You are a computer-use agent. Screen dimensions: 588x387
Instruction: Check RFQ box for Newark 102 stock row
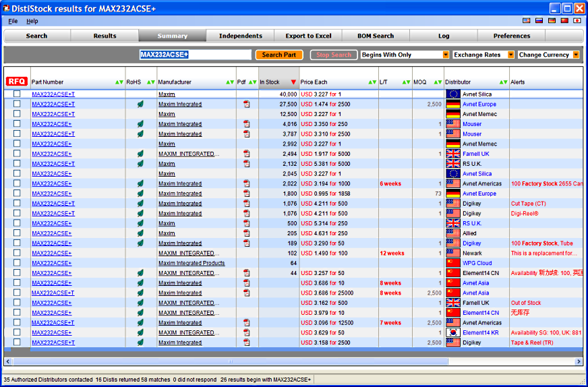click(17, 253)
